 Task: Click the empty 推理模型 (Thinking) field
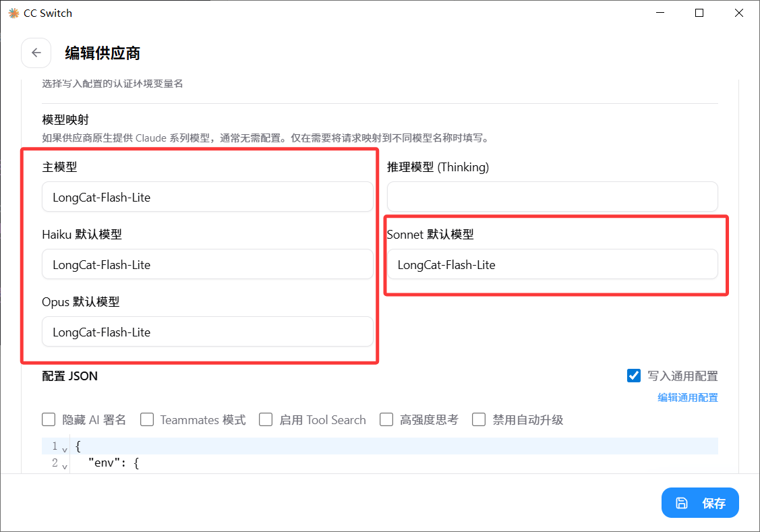pyautogui.click(x=552, y=197)
